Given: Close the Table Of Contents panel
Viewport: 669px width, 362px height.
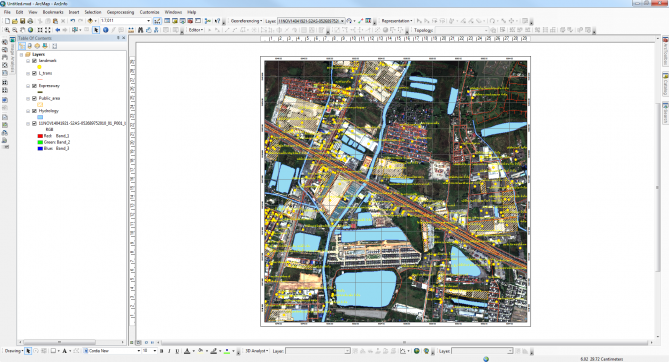Looking at the screenshot, I should click(x=124, y=38).
